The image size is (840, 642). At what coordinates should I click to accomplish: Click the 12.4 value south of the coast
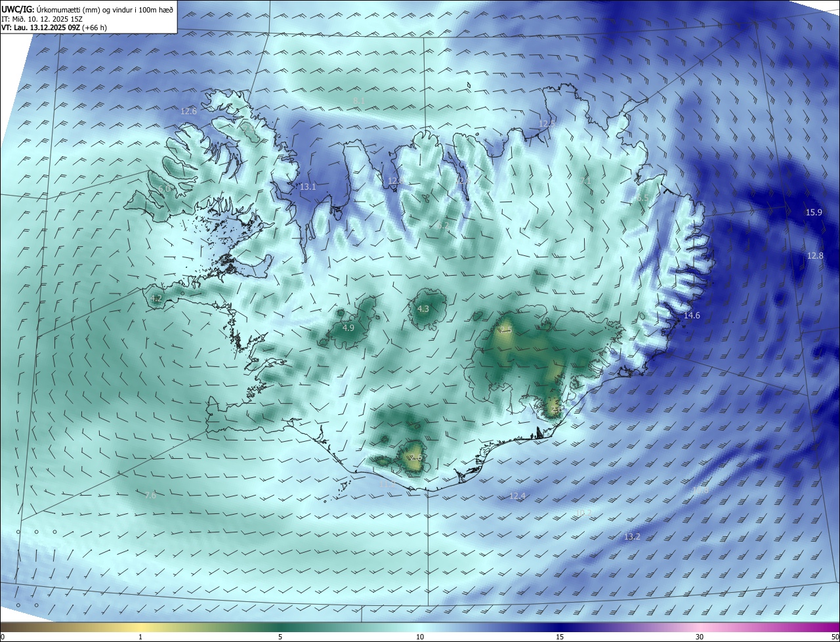click(x=517, y=496)
